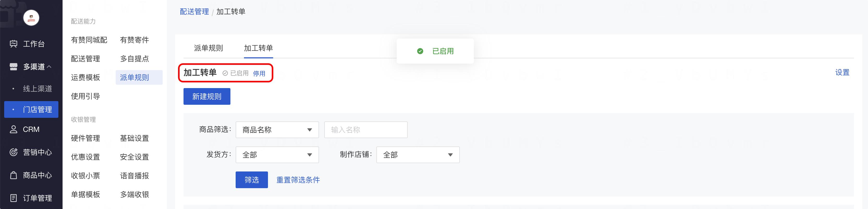Click the 订单管理 document icon

(x=14, y=198)
